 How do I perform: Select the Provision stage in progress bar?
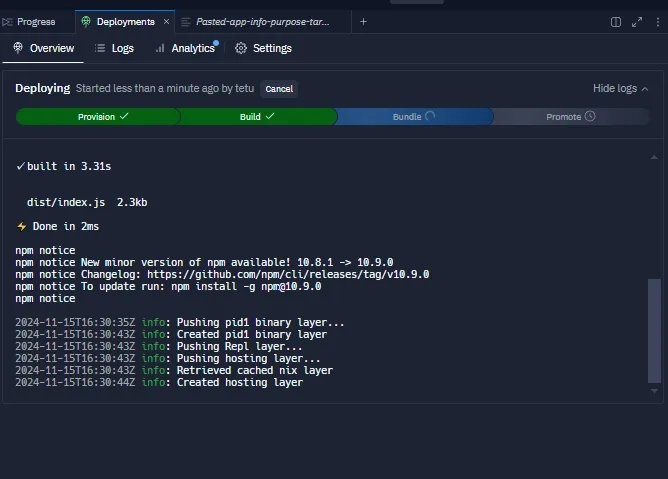98,116
